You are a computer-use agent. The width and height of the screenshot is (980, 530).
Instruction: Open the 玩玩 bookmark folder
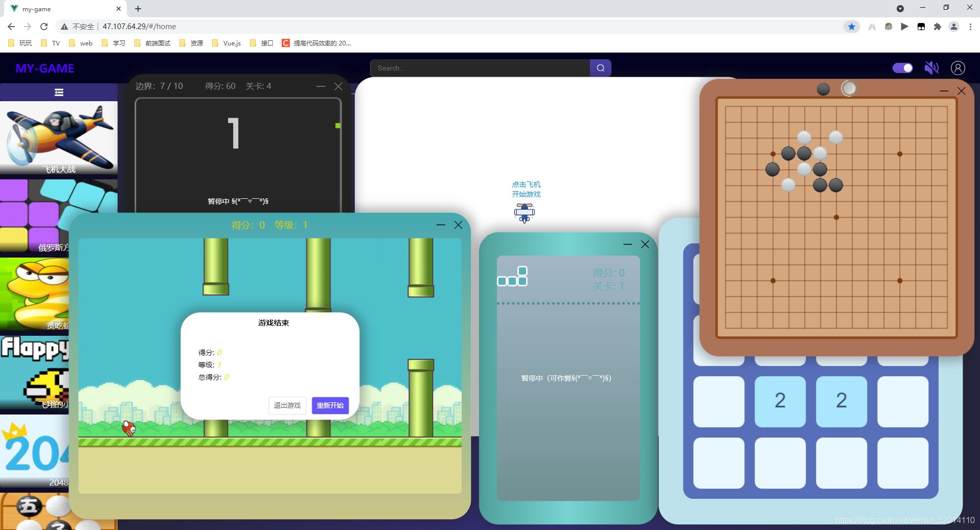pos(20,43)
